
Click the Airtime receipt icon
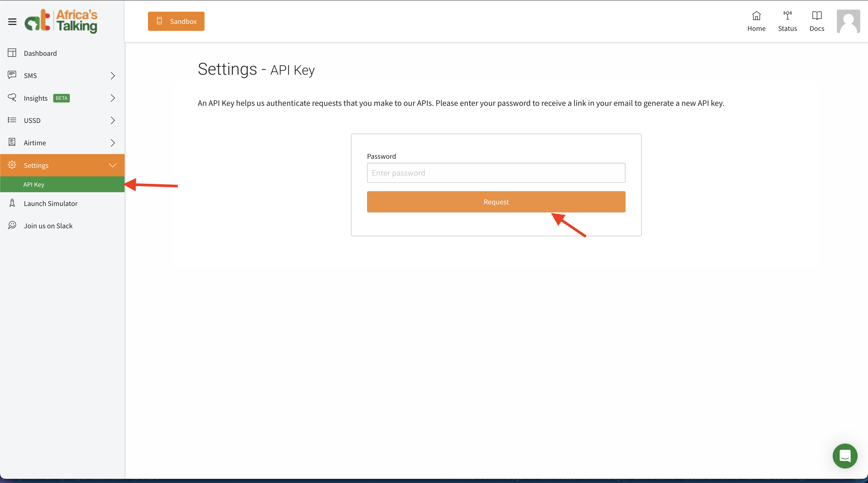(x=12, y=142)
